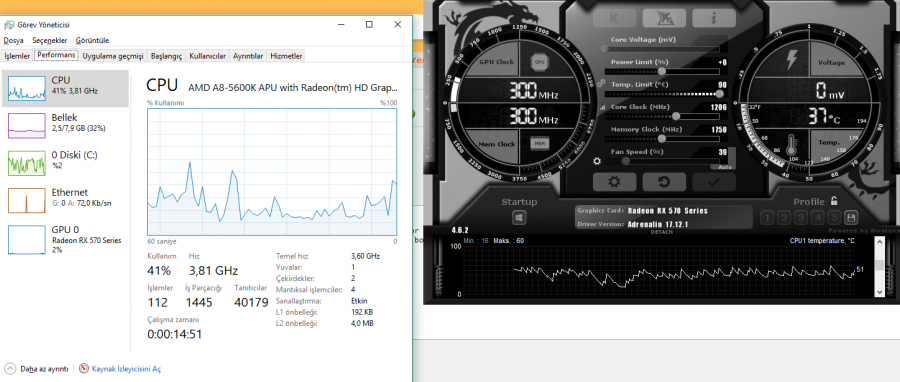Save profile using the floppy disk icon
Screen dimensions: 900x382
click(851, 217)
